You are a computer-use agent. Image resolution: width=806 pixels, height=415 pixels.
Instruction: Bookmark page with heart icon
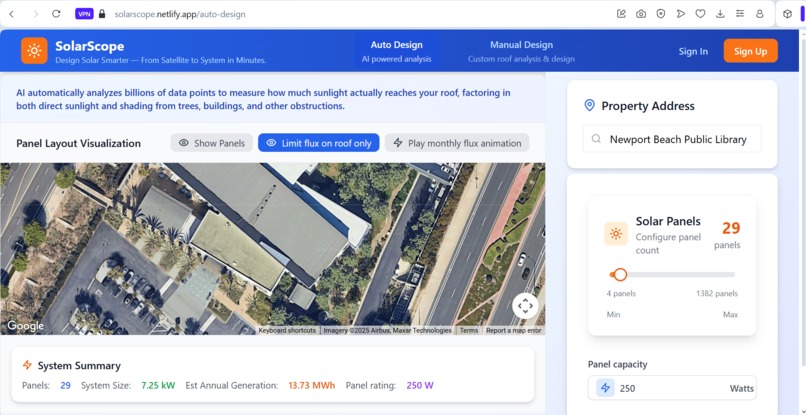point(700,14)
